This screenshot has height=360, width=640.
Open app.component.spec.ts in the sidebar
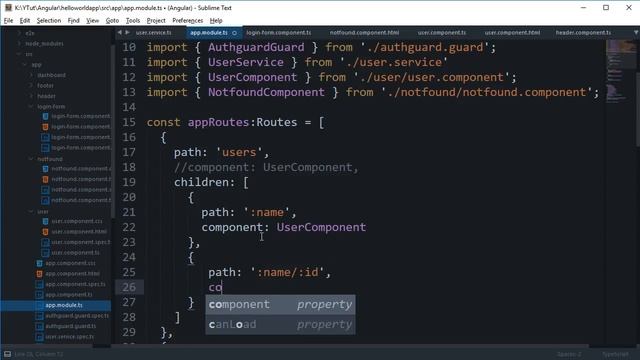[76, 284]
